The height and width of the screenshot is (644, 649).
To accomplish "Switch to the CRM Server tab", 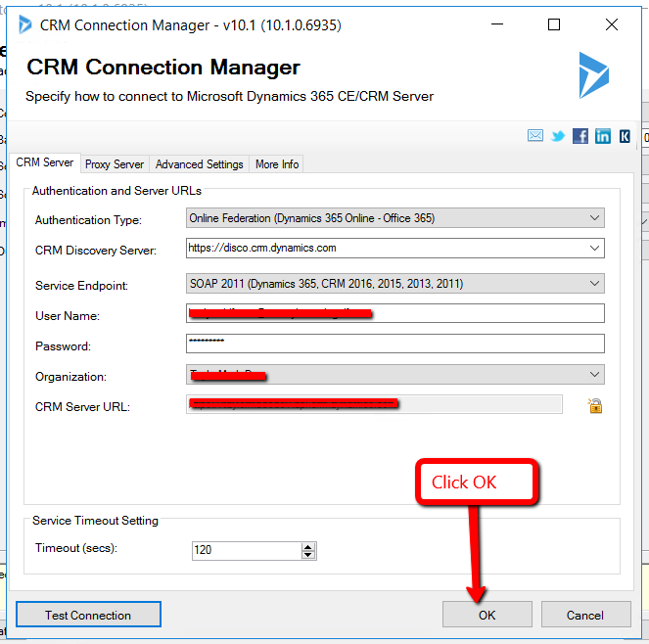I will 45,162.
